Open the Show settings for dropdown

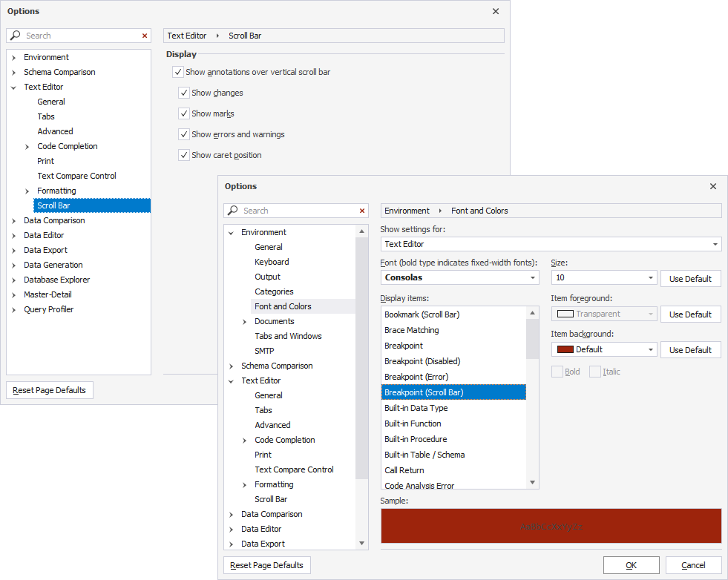(x=715, y=244)
